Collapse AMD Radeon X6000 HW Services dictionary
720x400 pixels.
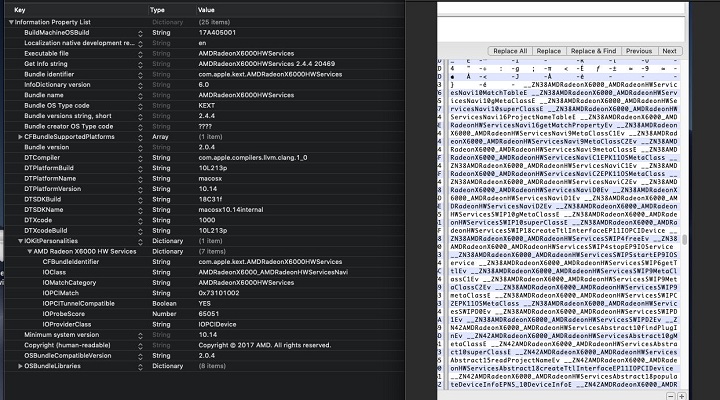click(29, 252)
